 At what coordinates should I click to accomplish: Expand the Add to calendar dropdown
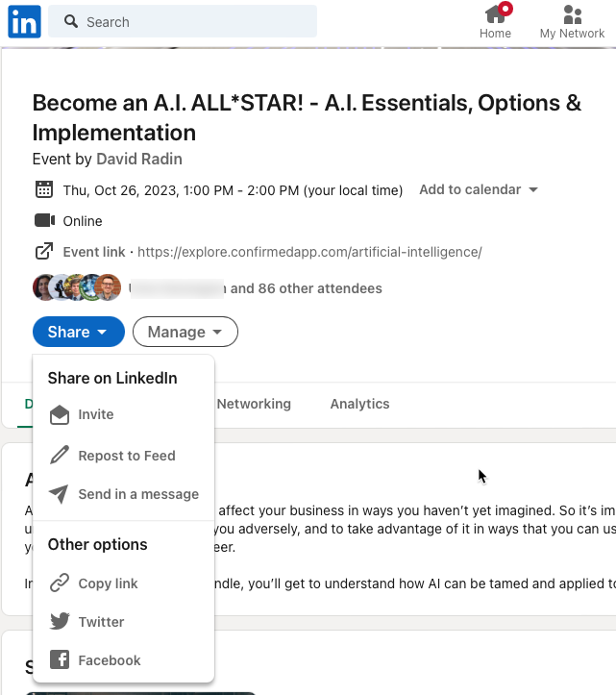point(478,190)
